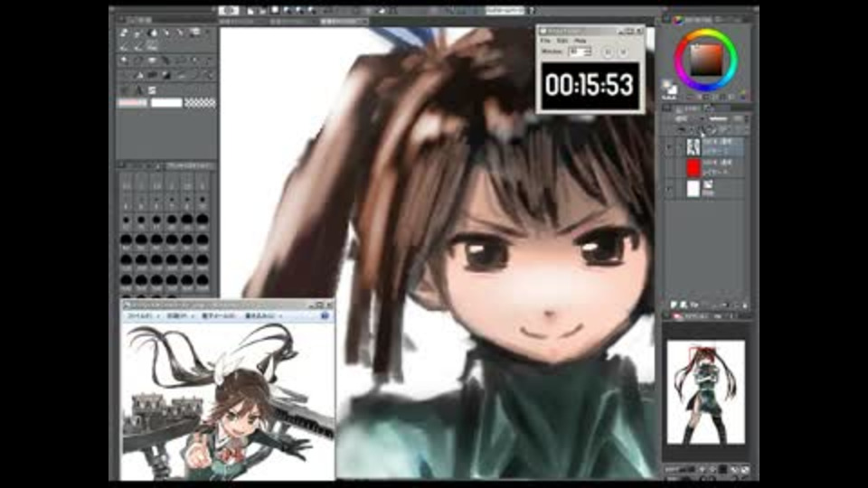
Task: Select the white sub color bar in the tool palette
Action: coord(166,103)
